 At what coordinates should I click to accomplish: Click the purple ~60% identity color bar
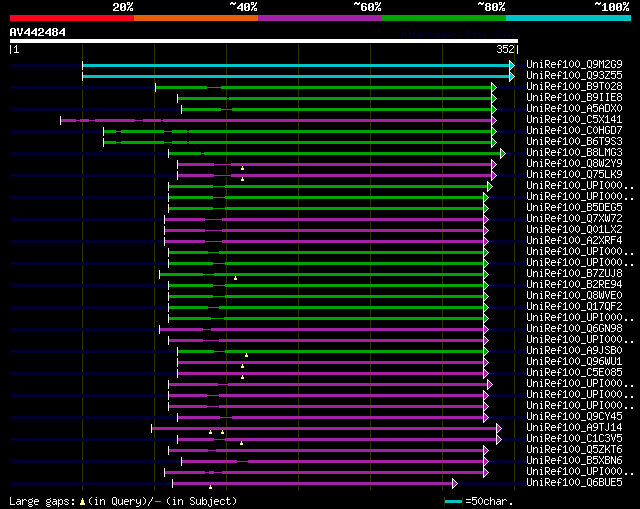click(320, 18)
